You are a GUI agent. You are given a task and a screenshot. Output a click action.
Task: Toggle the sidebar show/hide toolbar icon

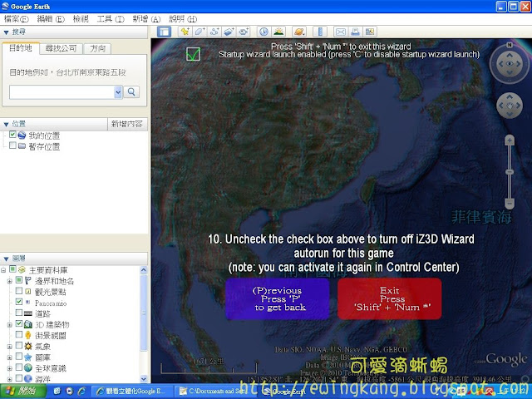165,32
